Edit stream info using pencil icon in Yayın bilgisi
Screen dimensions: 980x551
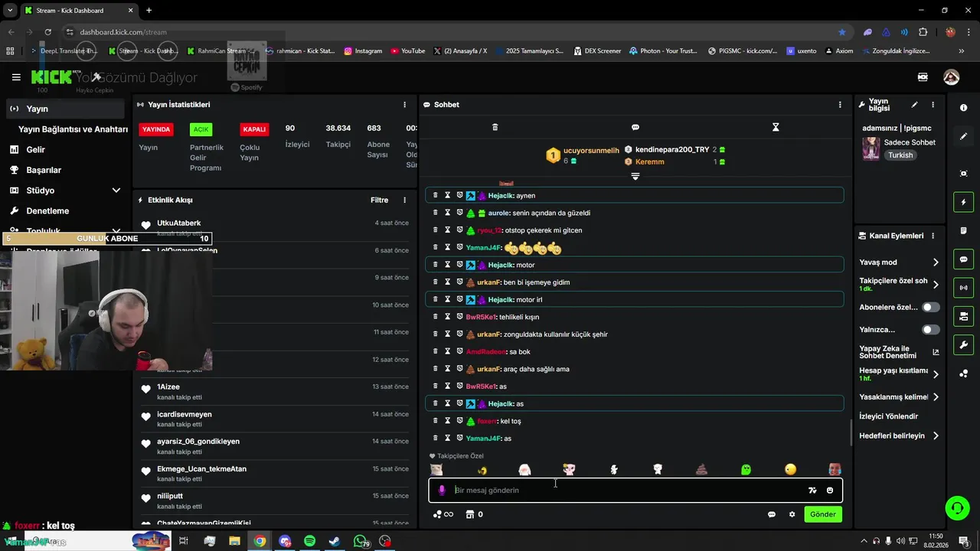tap(914, 105)
